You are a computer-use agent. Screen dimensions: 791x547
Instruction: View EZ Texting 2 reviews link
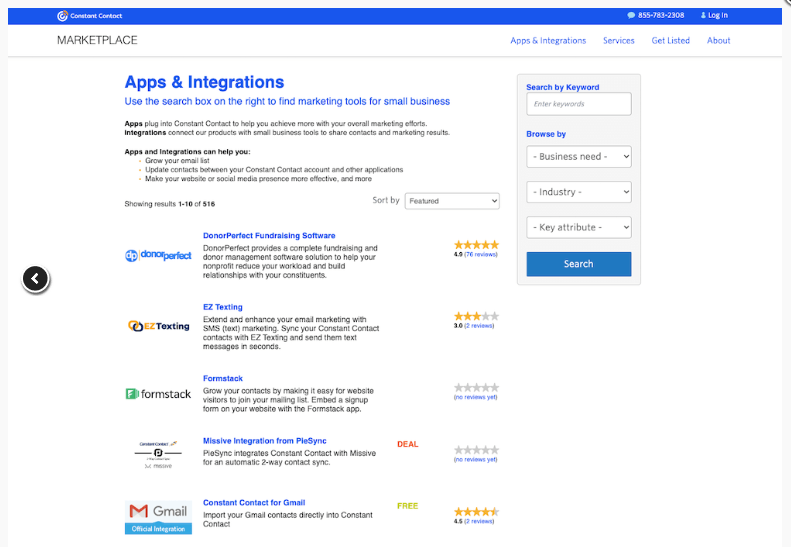[479, 326]
